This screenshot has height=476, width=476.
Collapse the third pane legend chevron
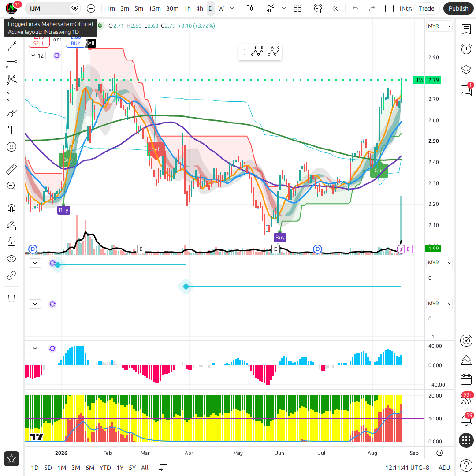tap(35, 304)
